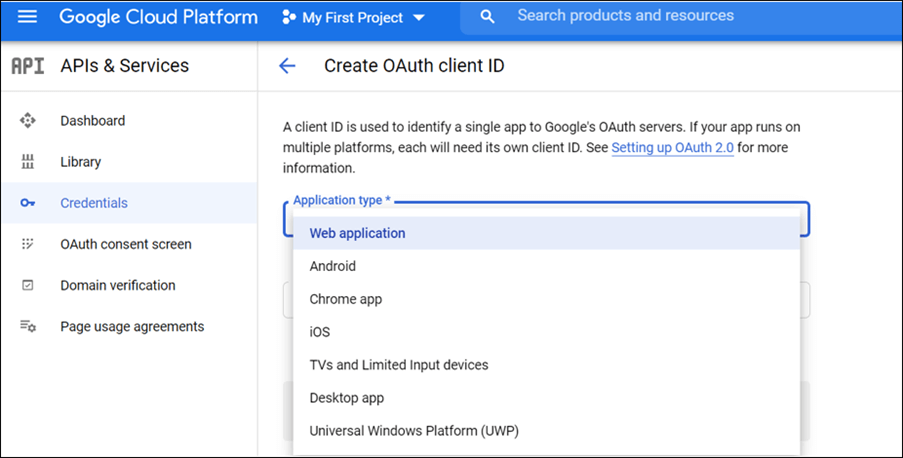Select Android application type
This screenshot has width=903, height=458.
(333, 266)
